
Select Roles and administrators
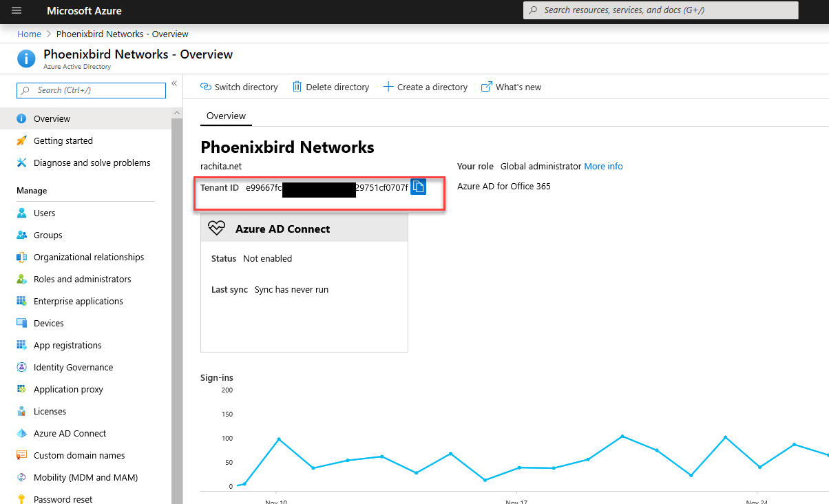83,279
